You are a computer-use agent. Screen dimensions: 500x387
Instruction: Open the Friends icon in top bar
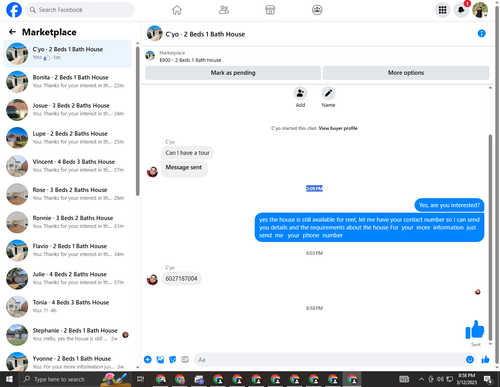point(224,10)
